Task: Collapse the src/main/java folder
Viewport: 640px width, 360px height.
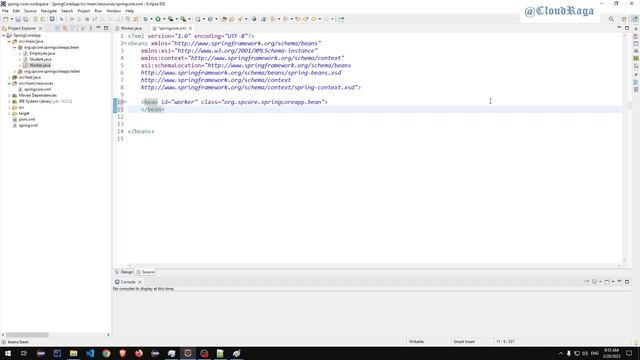Action: (9, 41)
